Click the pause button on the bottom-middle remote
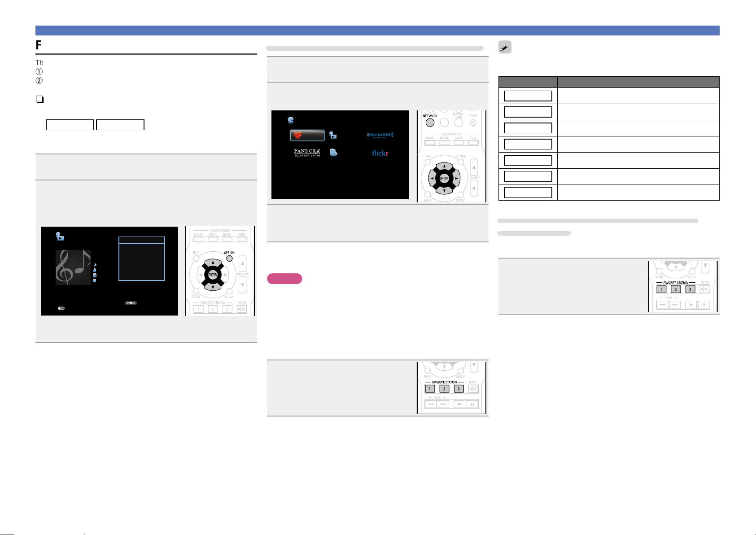Image resolution: width=756 pixels, height=535 pixels. [472, 404]
